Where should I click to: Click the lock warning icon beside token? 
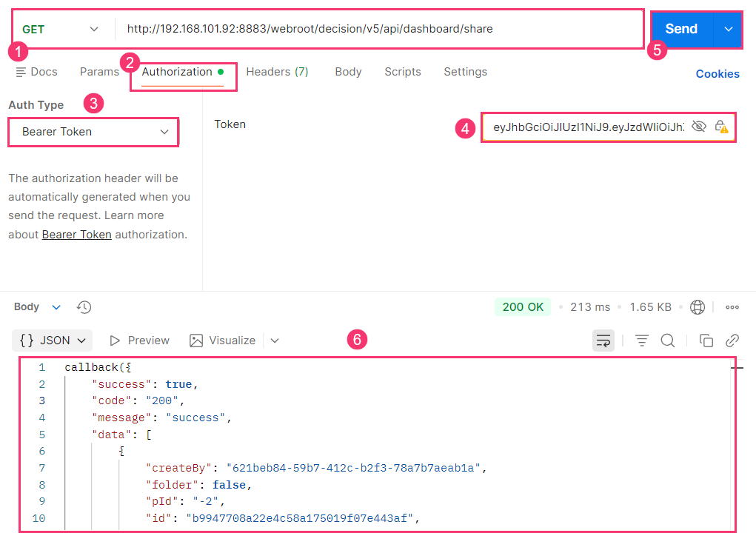tap(720, 127)
